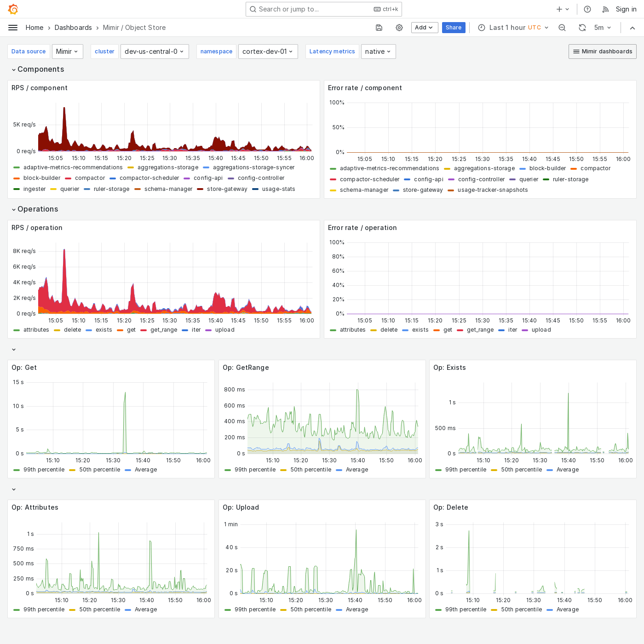This screenshot has height=644, width=644.
Task: Toggle 50th percentile in Op: Attributes legend
Action: 100,609
